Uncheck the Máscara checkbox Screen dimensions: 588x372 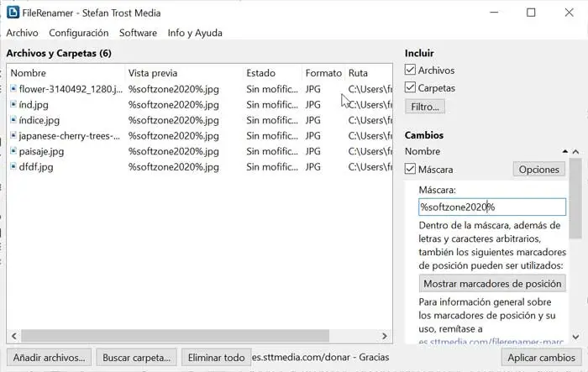[x=410, y=169]
